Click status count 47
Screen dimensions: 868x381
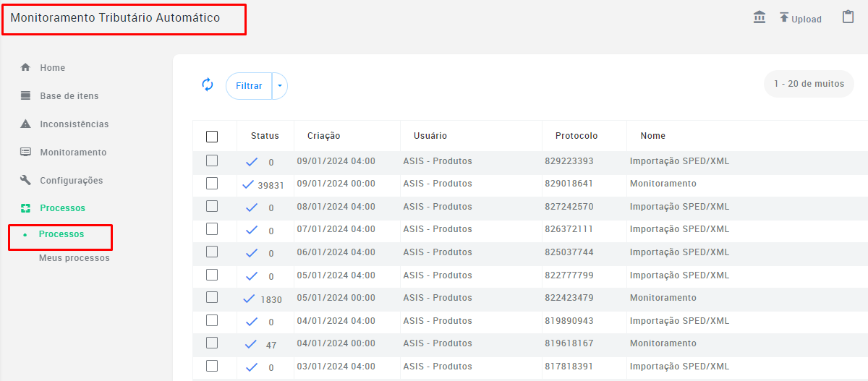click(x=271, y=345)
